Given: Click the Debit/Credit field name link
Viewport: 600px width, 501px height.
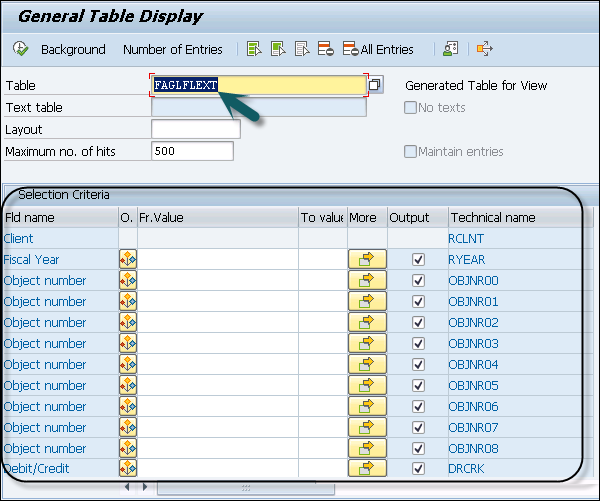Looking at the screenshot, I should [36, 469].
